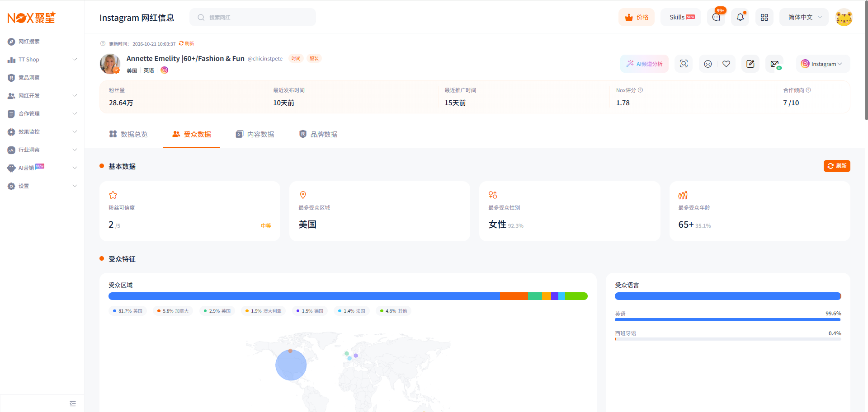
Task: Click the 4.8% 其他 legend item
Action: click(x=393, y=311)
